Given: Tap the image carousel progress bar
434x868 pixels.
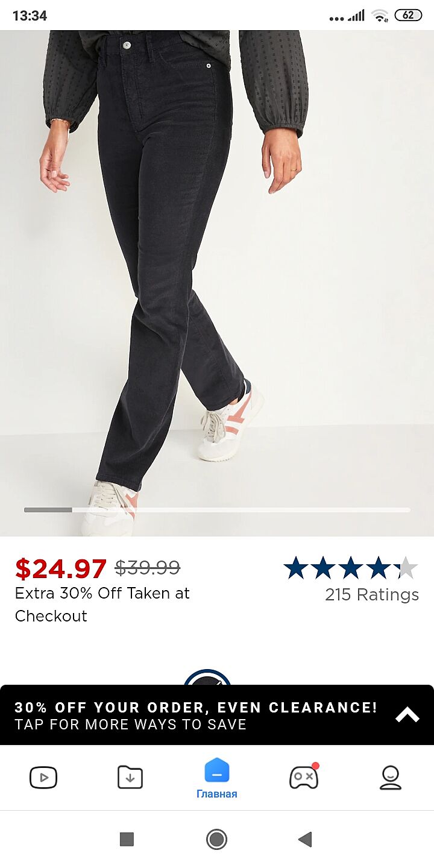Looking at the screenshot, I should (217, 510).
